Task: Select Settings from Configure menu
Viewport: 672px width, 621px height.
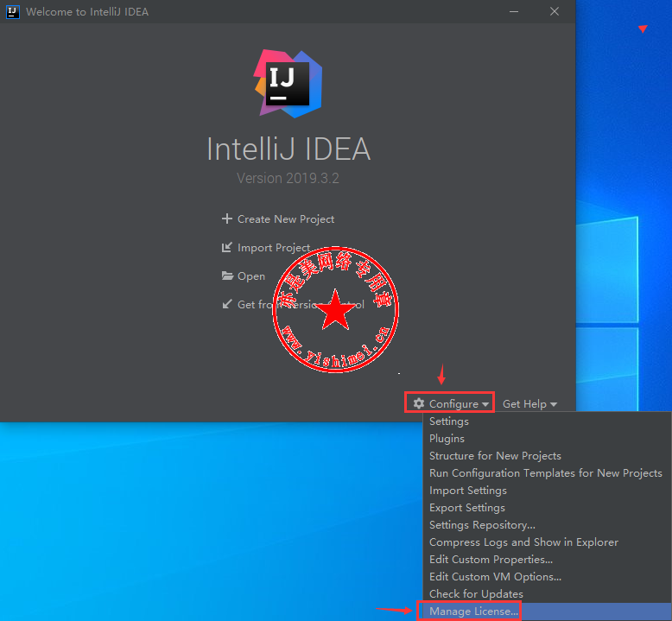Action: 548,421
